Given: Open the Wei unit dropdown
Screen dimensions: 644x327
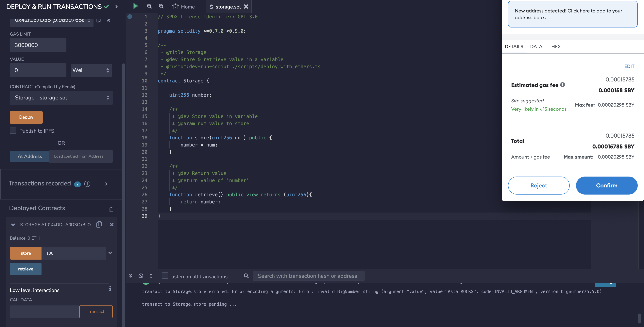Looking at the screenshot, I should [91, 70].
